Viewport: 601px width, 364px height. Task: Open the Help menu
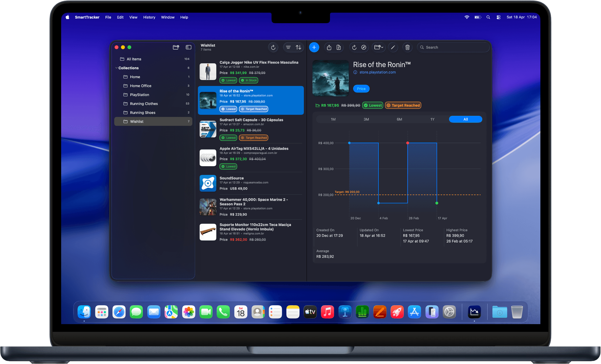[184, 17]
